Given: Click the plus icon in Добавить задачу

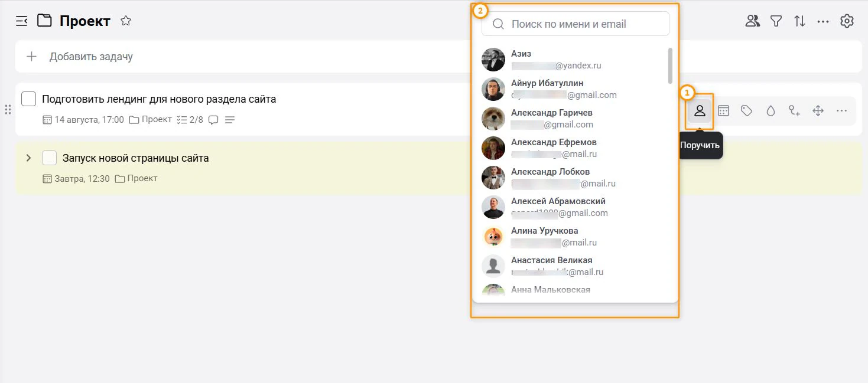Looking at the screenshot, I should [x=32, y=57].
